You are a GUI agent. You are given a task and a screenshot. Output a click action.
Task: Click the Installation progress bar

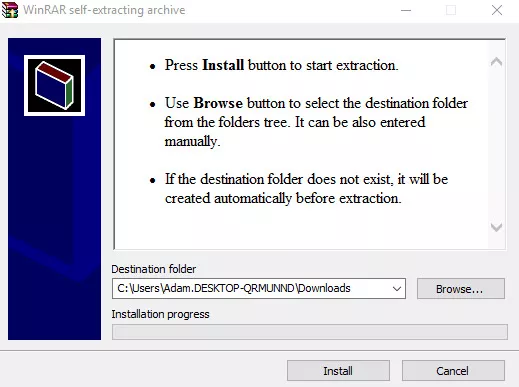[x=310, y=332]
